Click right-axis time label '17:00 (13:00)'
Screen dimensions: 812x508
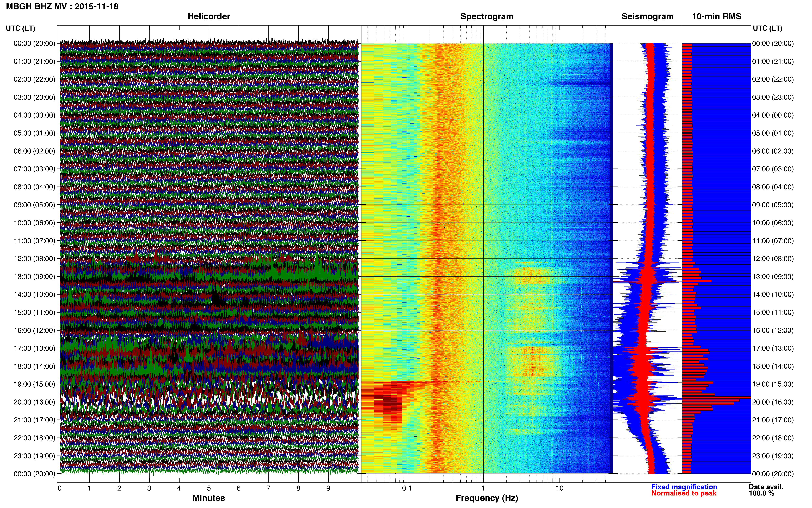click(773, 348)
